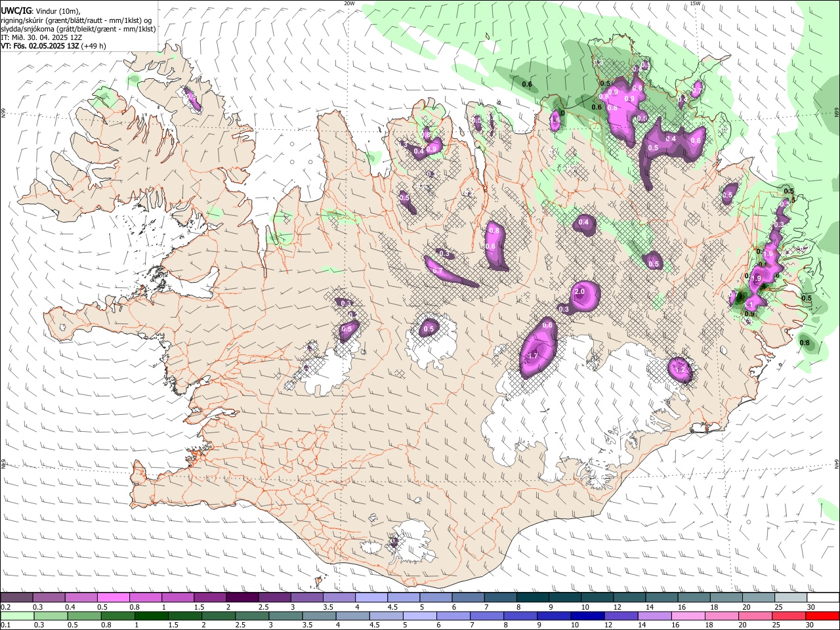Click the dark teal 8 swatch in upper legend
The image size is (840, 630).
[x=533, y=598]
